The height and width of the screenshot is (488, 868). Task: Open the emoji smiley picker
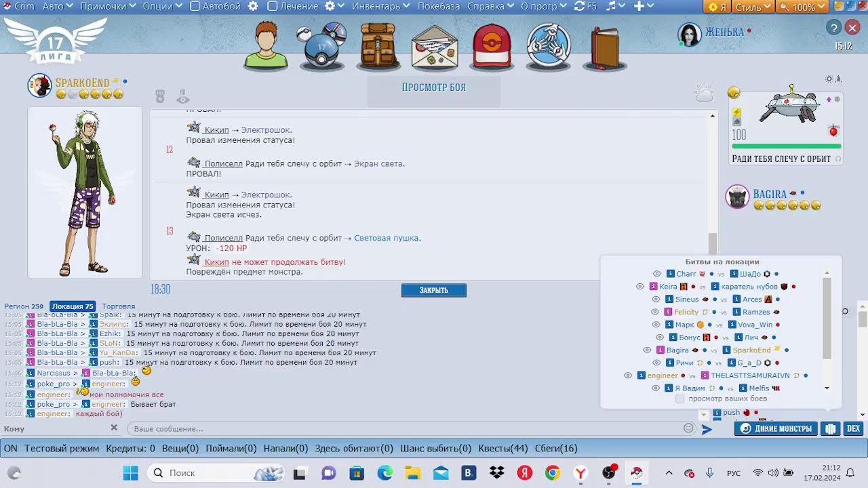pyautogui.click(x=689, y=428)
